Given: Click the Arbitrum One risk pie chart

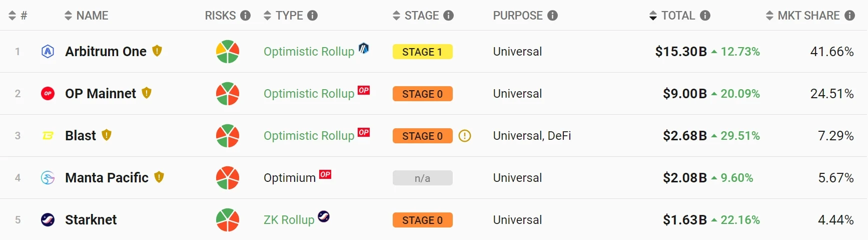Looking at the screenshot, I should [228, 52].
